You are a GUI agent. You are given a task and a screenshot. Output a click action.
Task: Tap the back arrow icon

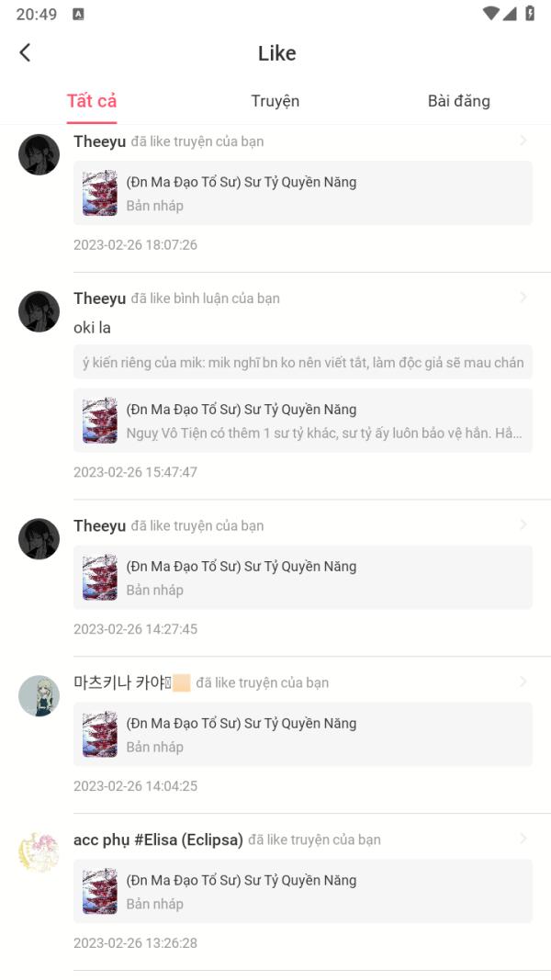25,52
